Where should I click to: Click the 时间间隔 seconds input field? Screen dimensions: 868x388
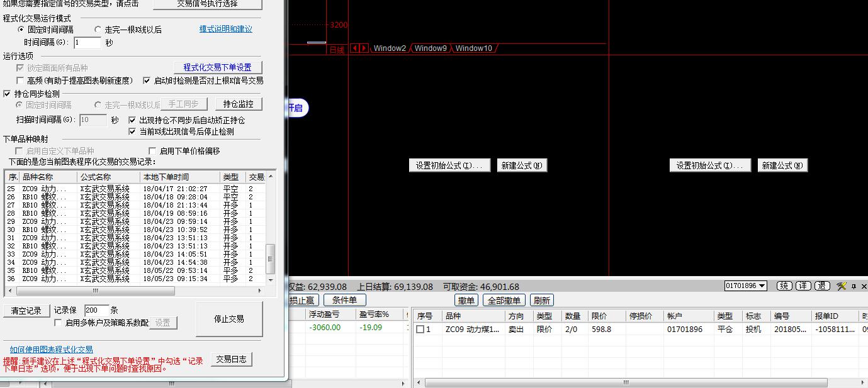pos(87,43)
